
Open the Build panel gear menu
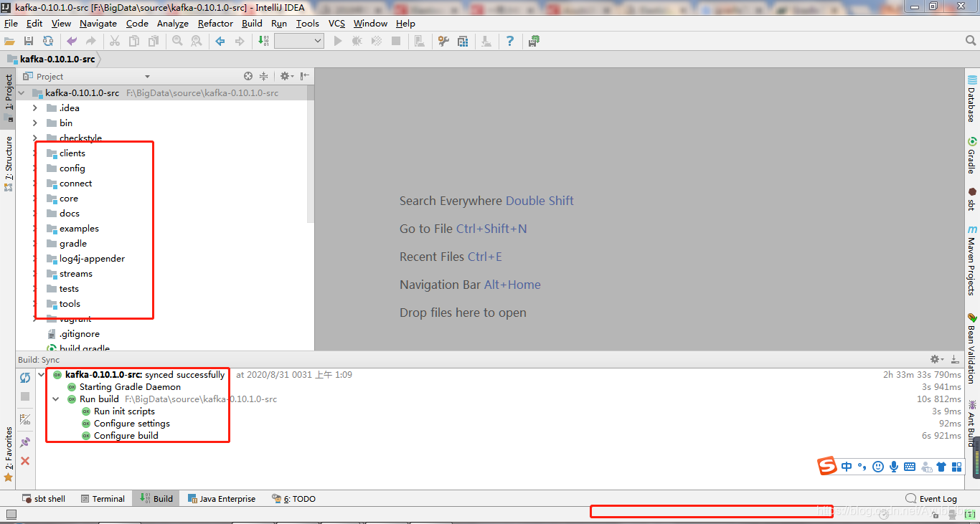(936, 359)
